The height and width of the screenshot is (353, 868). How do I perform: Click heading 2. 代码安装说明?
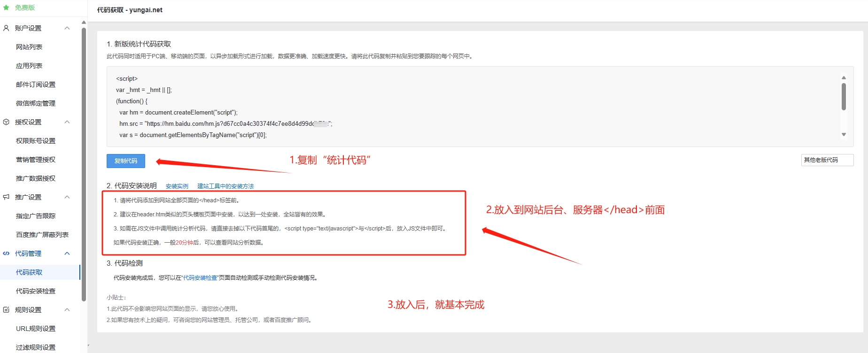pyautogui.click(x=132, y=186)
